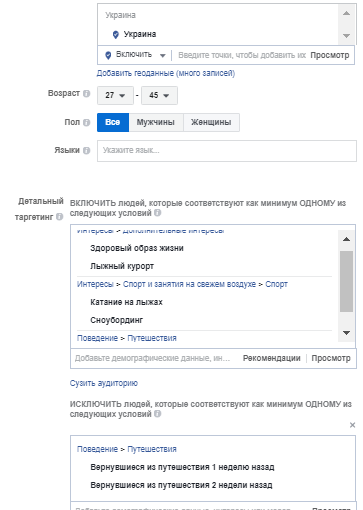Select Женщины gender option

click(x=211, y=122)
